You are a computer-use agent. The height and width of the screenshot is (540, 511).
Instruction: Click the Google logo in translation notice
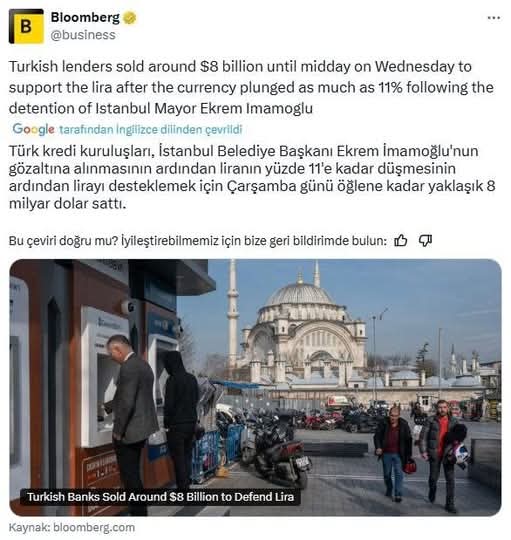pos(33,129)
